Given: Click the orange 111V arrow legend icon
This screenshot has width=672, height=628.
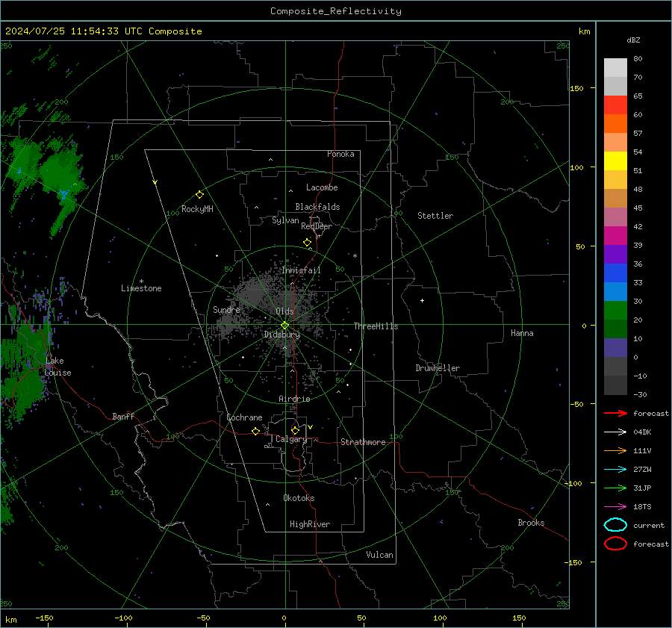Looking at the screenshot, I should pos(615,450).
